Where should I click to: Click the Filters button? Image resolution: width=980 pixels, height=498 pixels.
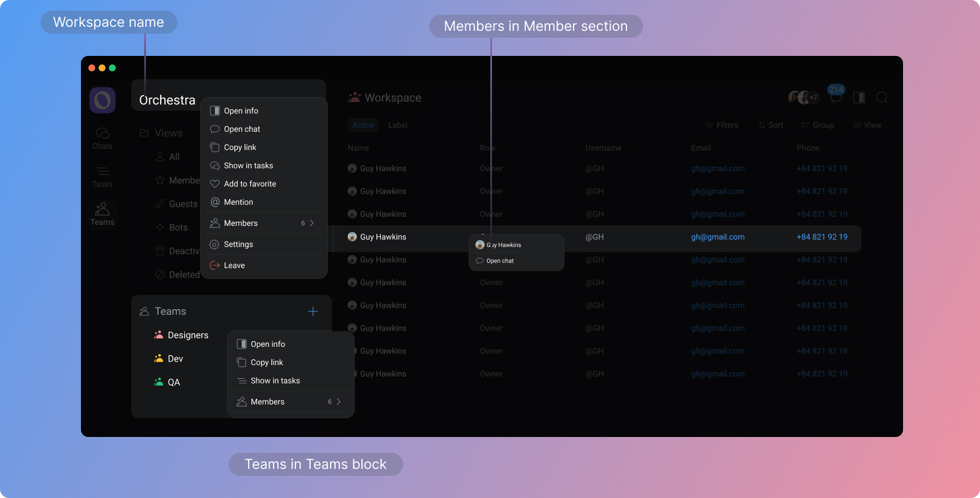pyautogui.click(x=722, y=125)
